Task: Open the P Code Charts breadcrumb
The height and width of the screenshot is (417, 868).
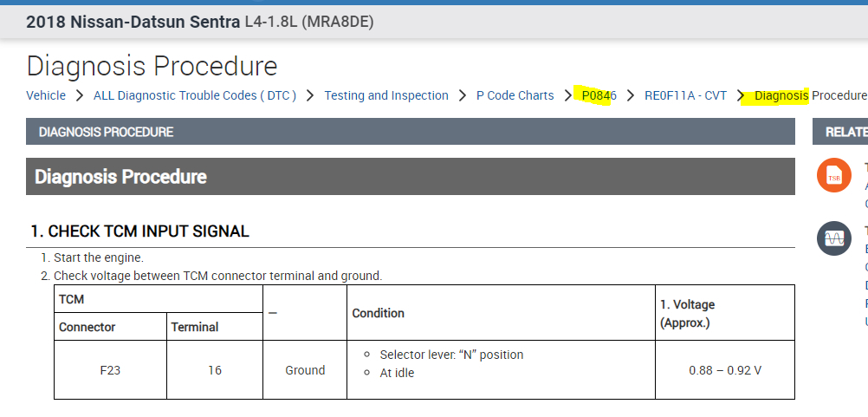Action: click(515, 95)
